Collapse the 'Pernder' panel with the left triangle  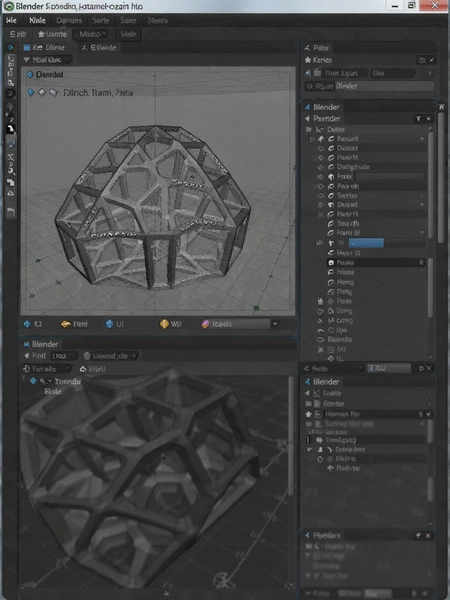pos(307,118)
